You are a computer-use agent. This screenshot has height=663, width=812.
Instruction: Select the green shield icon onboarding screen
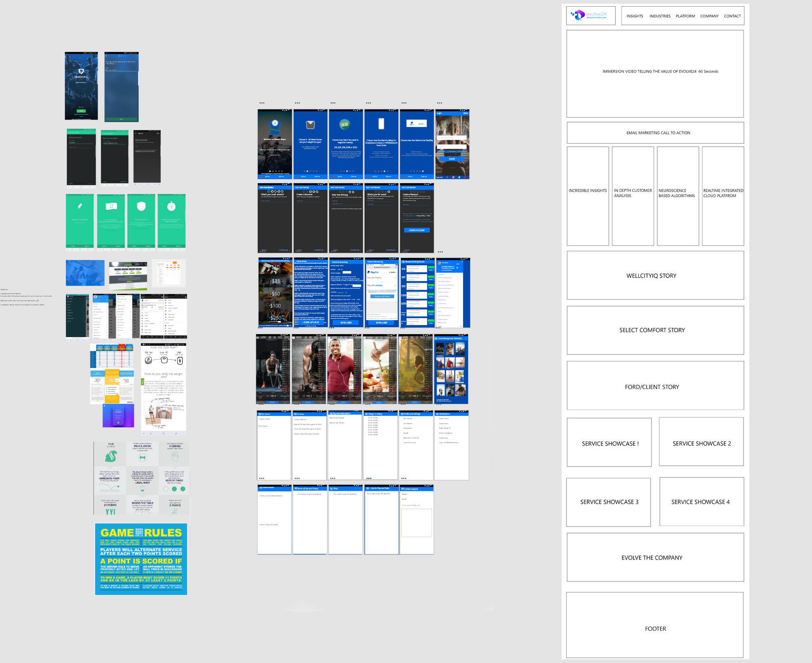[141, 222]
